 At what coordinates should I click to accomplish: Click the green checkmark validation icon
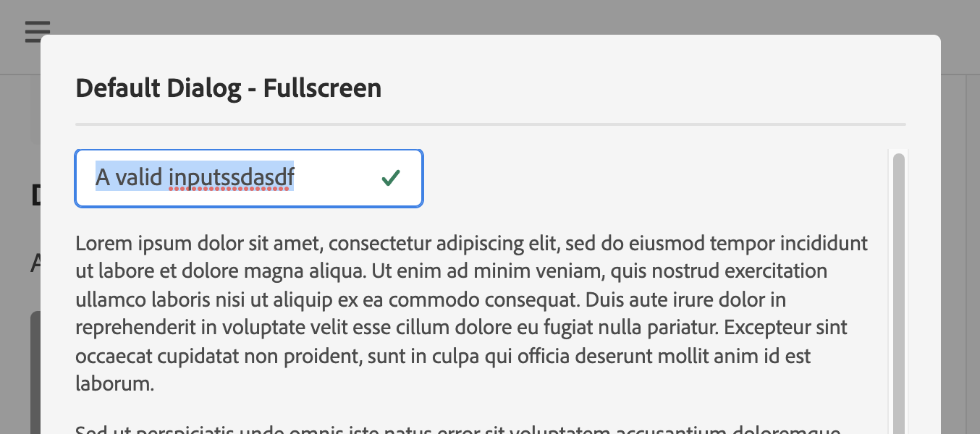(390, 178)
